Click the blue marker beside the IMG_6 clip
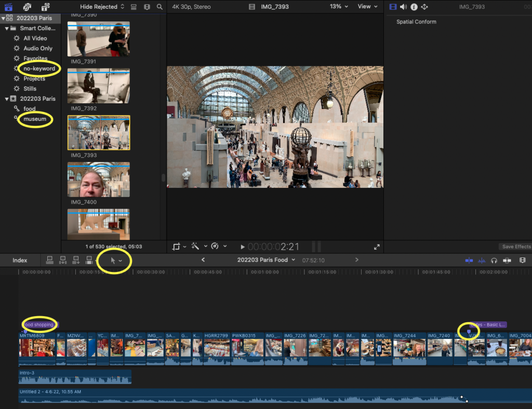532x409 pixels. coord(469,332)
